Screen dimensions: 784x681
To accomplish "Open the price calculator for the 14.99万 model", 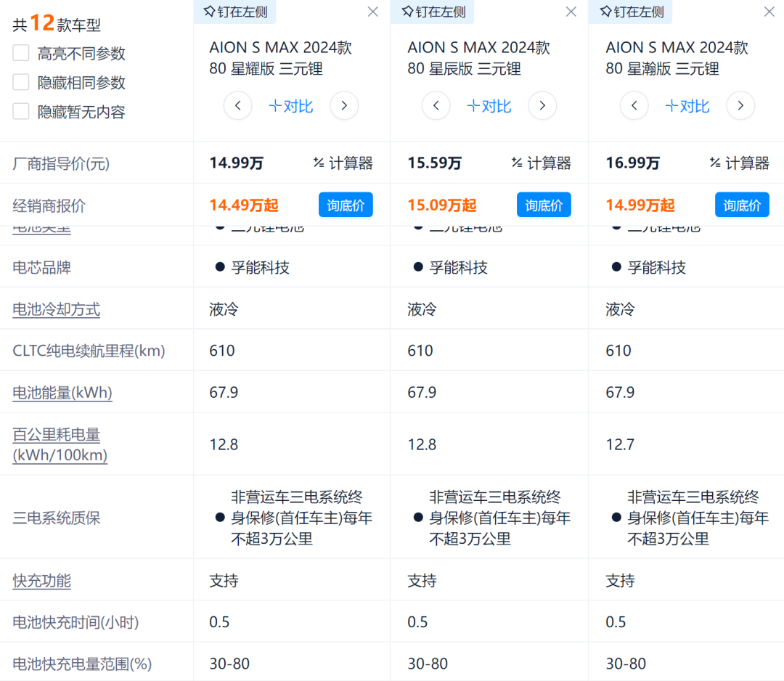I will coord(343,163).
